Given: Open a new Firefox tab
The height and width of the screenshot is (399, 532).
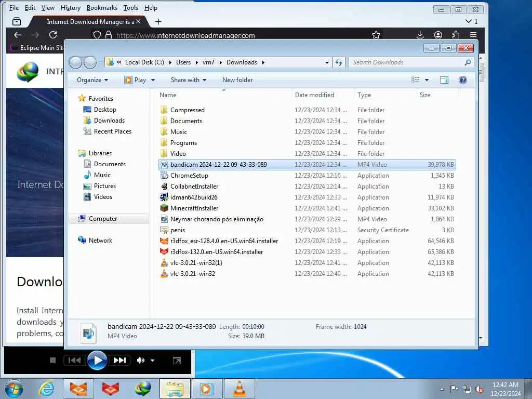Looking at the screenshot, I should coord(158,22).
